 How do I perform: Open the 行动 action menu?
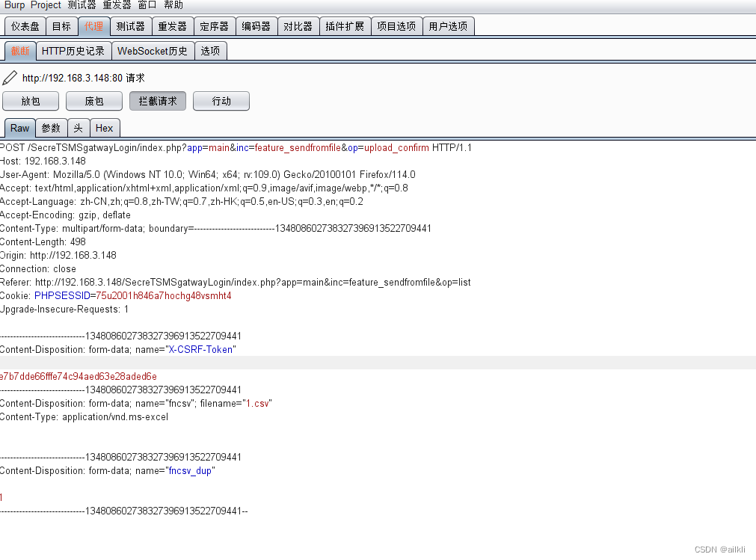coord(221,101)
